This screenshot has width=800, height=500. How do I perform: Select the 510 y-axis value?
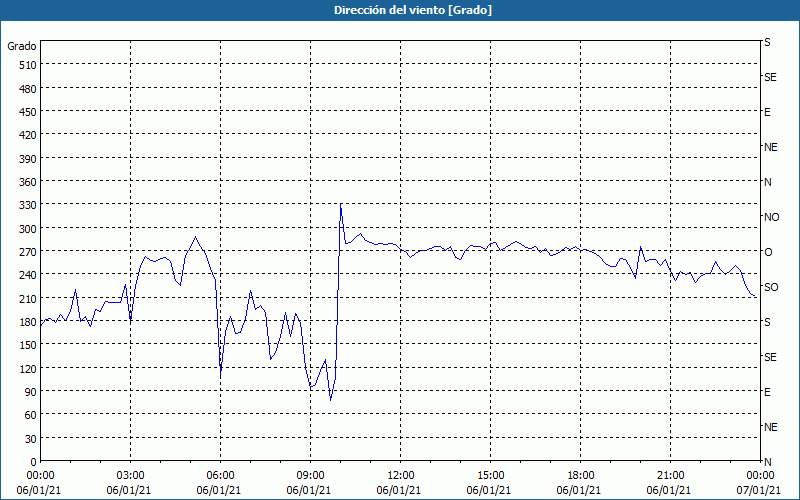(28, 65)
